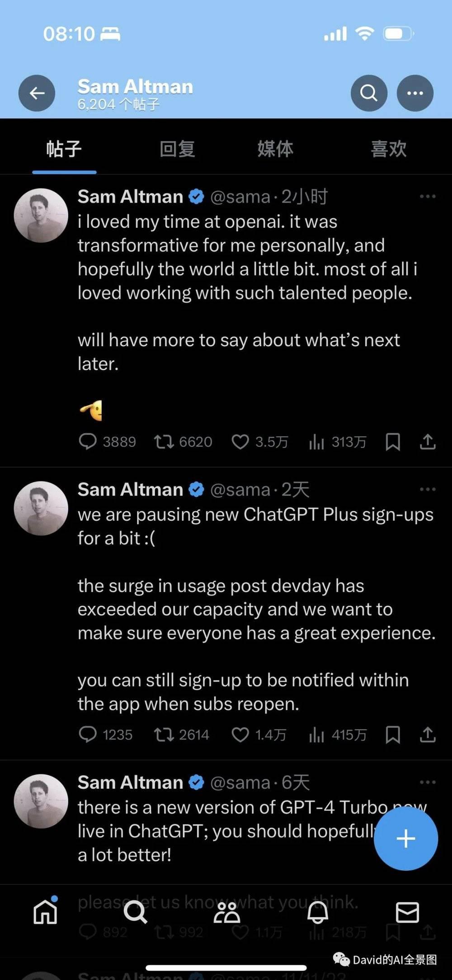Image resolution: width=452 pixels, height=980 pixels.
Task: Bookmark the 'loved my time at openai' post
Action: coord(392,442)
